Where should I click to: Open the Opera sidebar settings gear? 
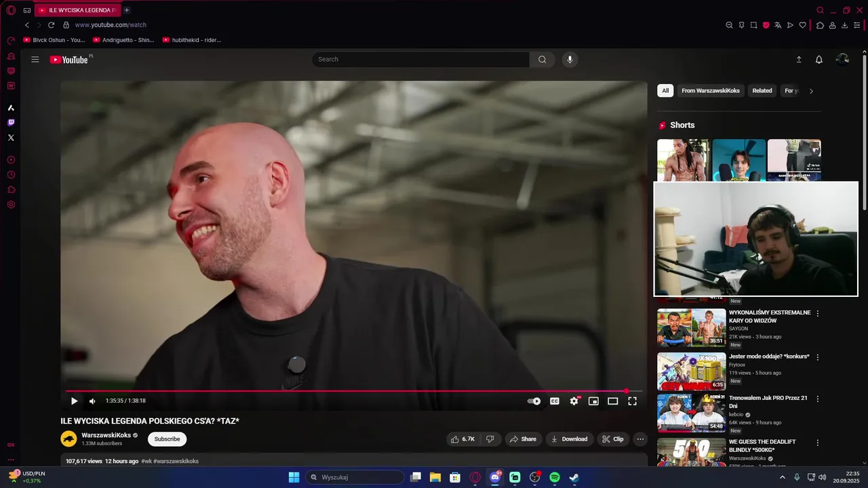pyautogui.click(x=11, y=205)
